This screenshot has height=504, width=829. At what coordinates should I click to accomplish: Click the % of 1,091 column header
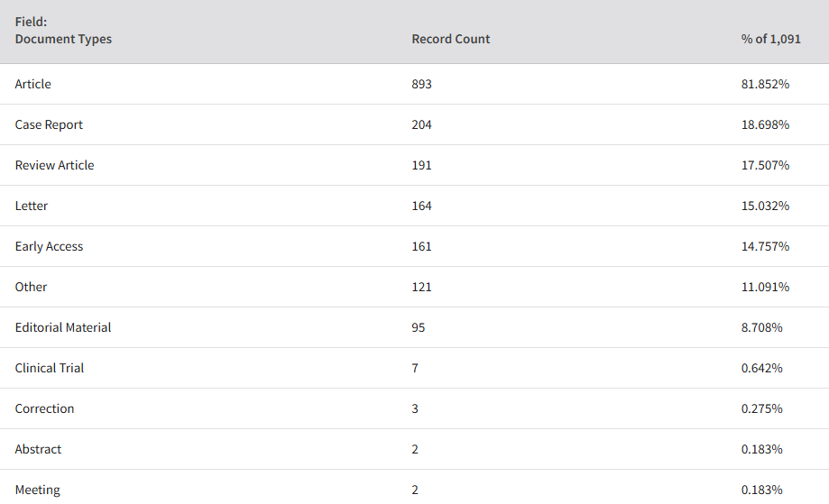(770, 39)
